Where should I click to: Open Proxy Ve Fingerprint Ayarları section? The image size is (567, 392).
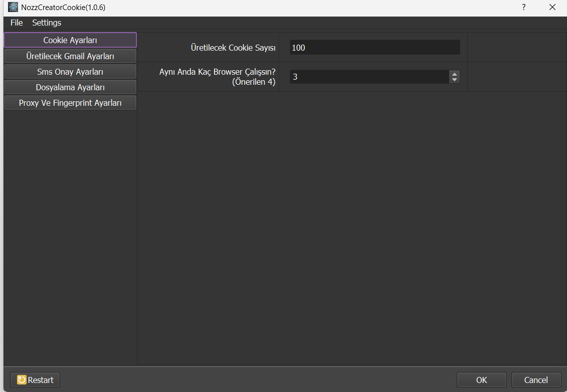[x=70, y=103]
